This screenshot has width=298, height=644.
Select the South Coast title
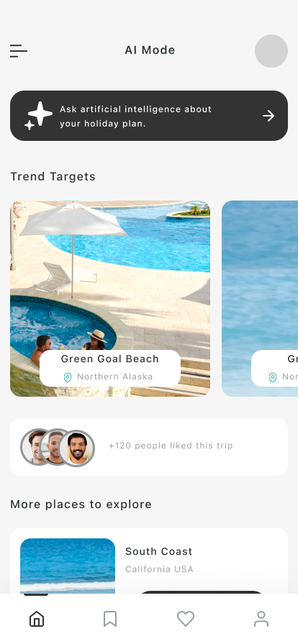tap(159, 551)
